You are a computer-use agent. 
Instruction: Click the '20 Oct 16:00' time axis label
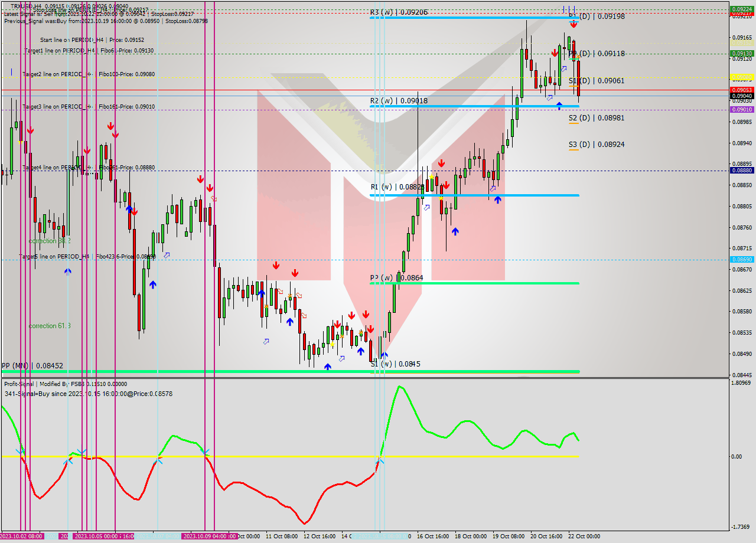[546, 536]
